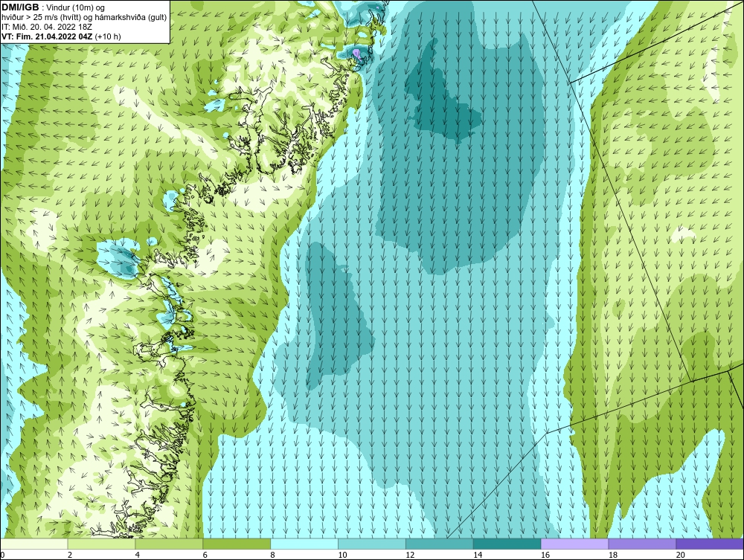Click the 6–8 m/s olive green swatch
This screenshot has height=560, width=744.
[x=237, y=544]
